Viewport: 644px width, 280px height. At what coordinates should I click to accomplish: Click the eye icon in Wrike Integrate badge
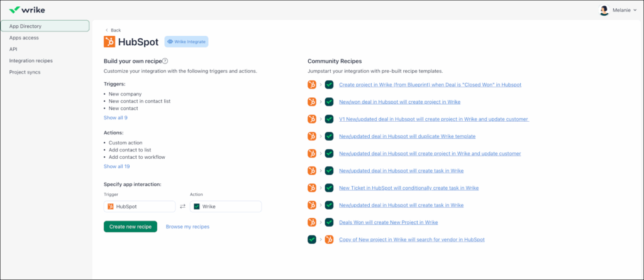point(170,42)
